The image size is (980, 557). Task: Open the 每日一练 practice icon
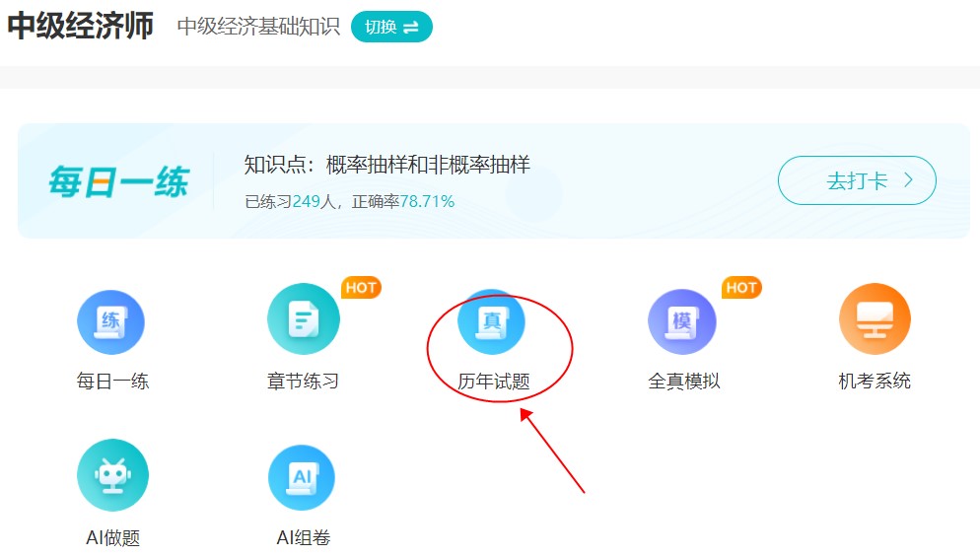coord(111,322)
